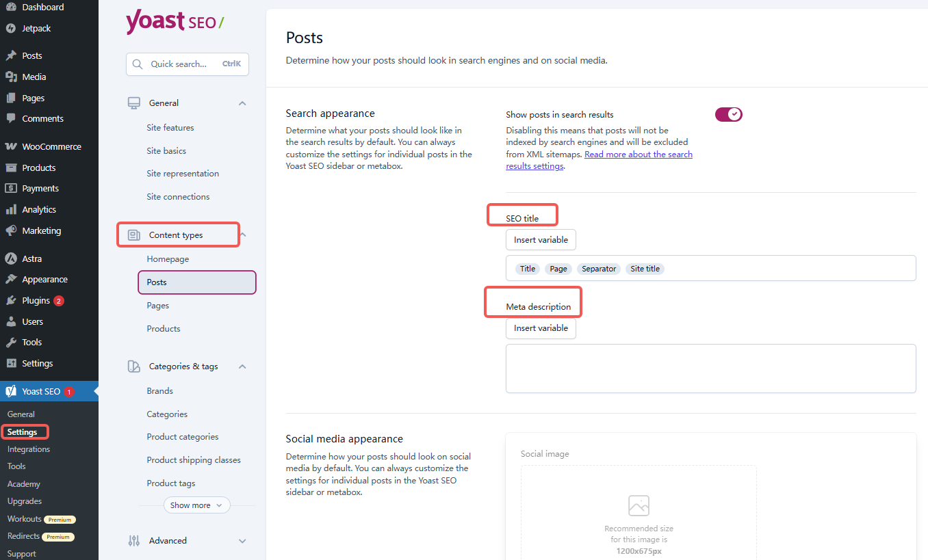
Task: Open the Show more dropdown under Product tags
Action: pyautogui.click(x=196, y=505)
